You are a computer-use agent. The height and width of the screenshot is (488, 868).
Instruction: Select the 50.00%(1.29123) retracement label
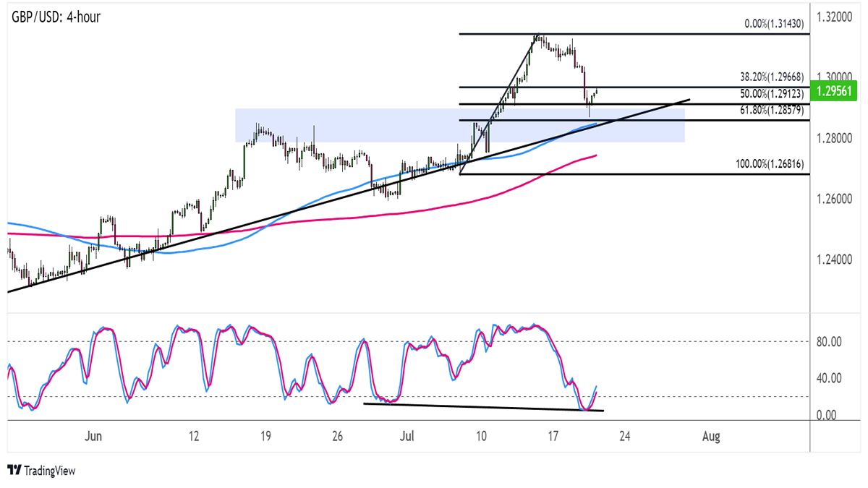click(x=773, y=94)
